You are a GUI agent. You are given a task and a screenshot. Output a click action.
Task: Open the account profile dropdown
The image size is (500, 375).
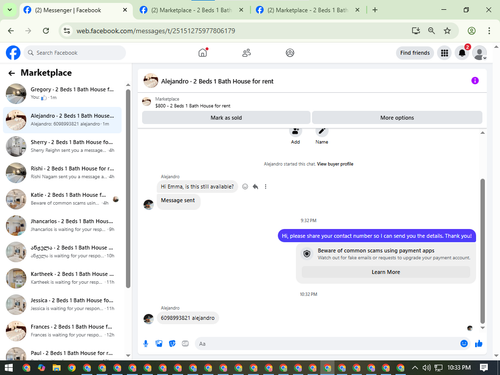point(480,53)
